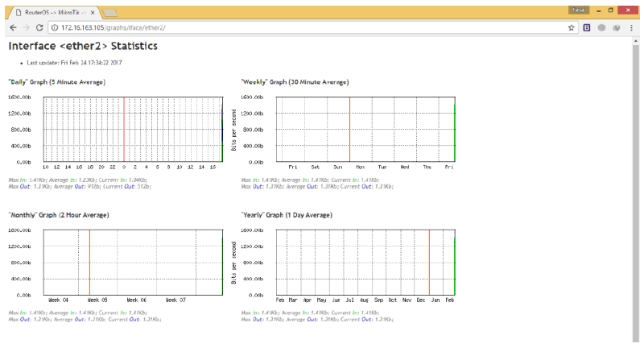Image resolution: width=644 pixels, height=356 pixels.
Task: Click the red marker line on Monthly graph
Action: point(89,263)
